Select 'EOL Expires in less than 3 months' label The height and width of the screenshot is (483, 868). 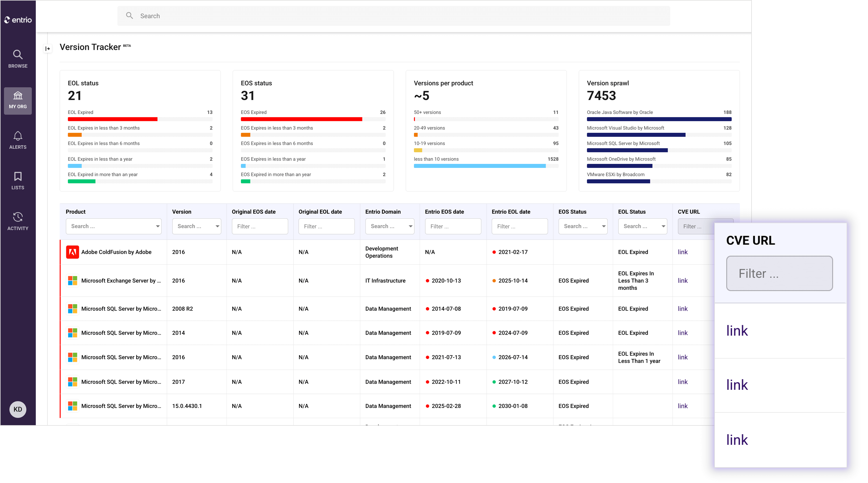[103, 128]
